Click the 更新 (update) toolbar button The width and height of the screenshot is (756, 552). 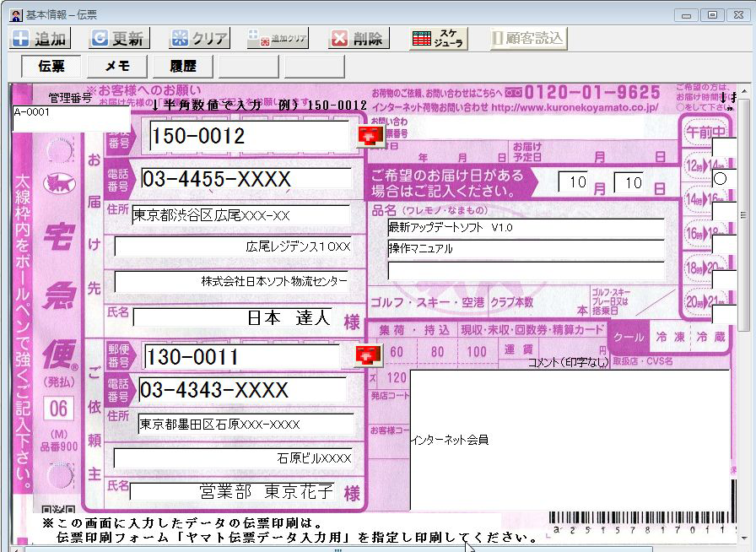119,38
